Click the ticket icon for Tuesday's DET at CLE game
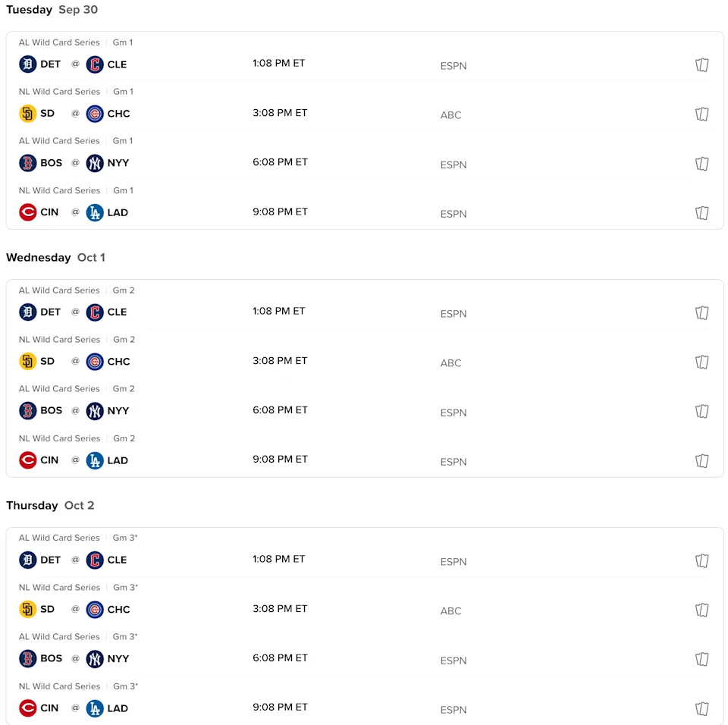 tap(702, 65)
